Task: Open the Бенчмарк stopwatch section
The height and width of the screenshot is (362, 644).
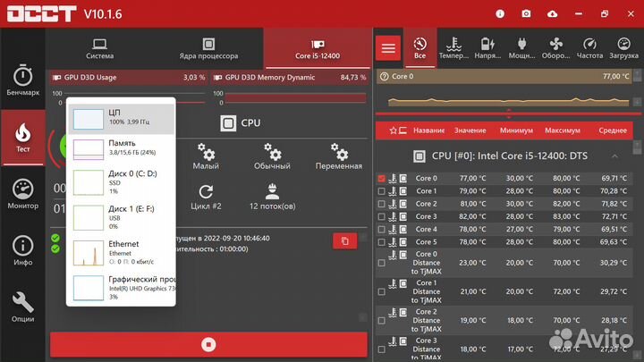Action: [23, 80]
